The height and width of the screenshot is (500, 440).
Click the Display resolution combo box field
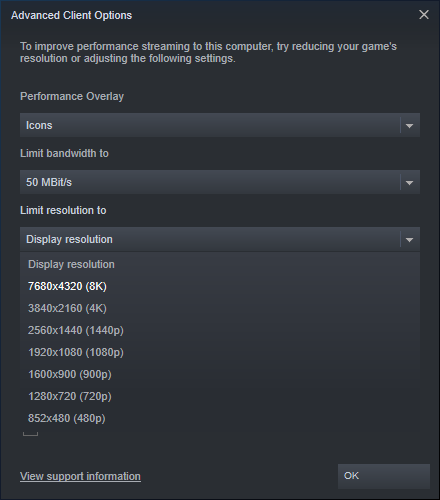(x=220, y=239)
